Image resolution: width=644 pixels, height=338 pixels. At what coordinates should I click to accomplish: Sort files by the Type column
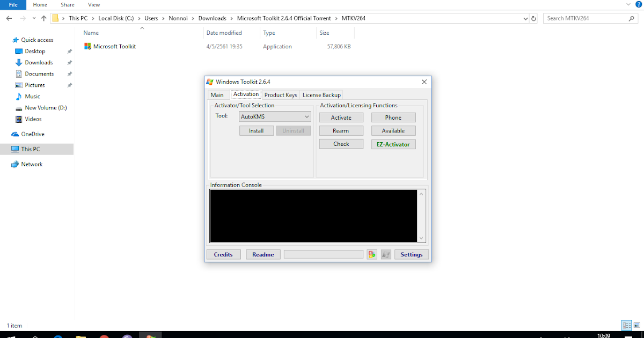[x=269, y=33]
